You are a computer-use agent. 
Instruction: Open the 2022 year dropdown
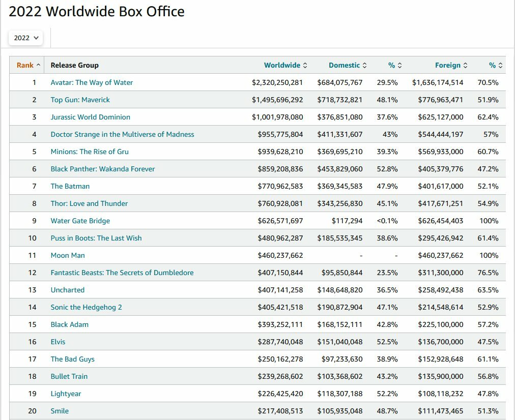click(26, 38)
